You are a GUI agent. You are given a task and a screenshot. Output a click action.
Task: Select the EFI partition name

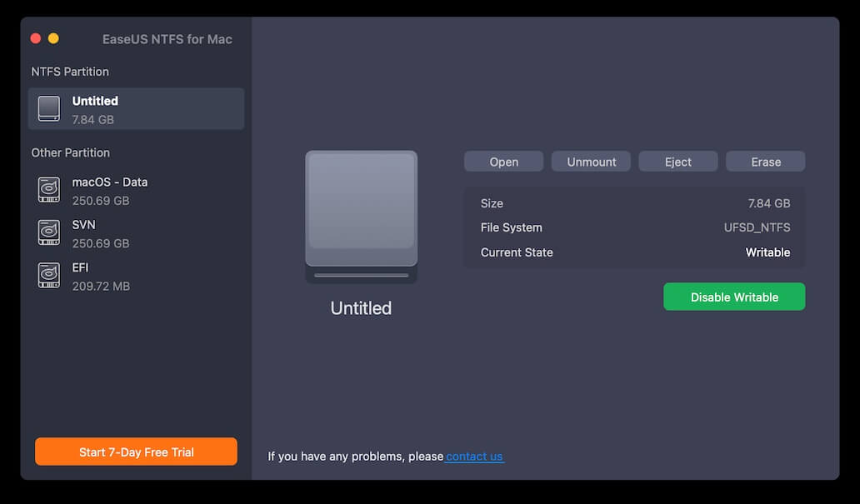click(x=80, y=267)
